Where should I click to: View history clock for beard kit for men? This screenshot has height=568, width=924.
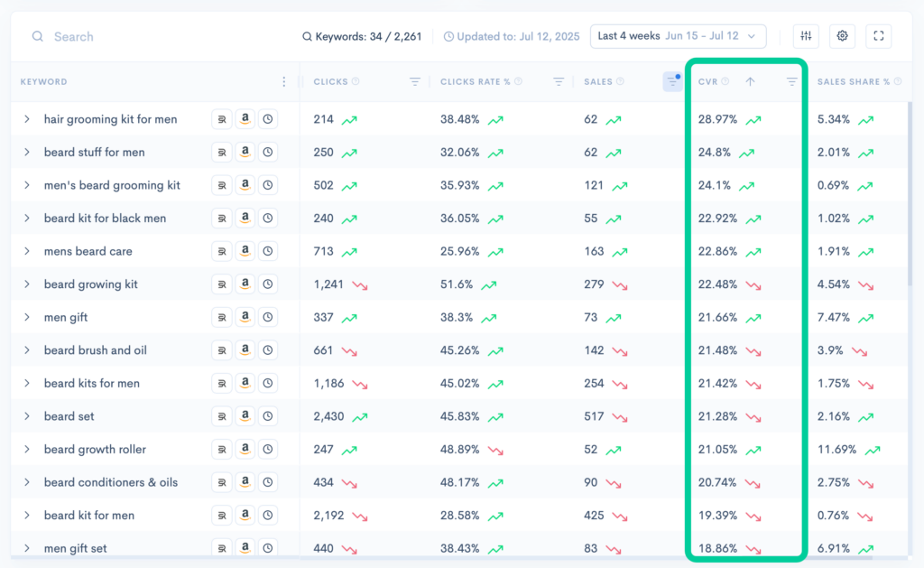(267, 516)
